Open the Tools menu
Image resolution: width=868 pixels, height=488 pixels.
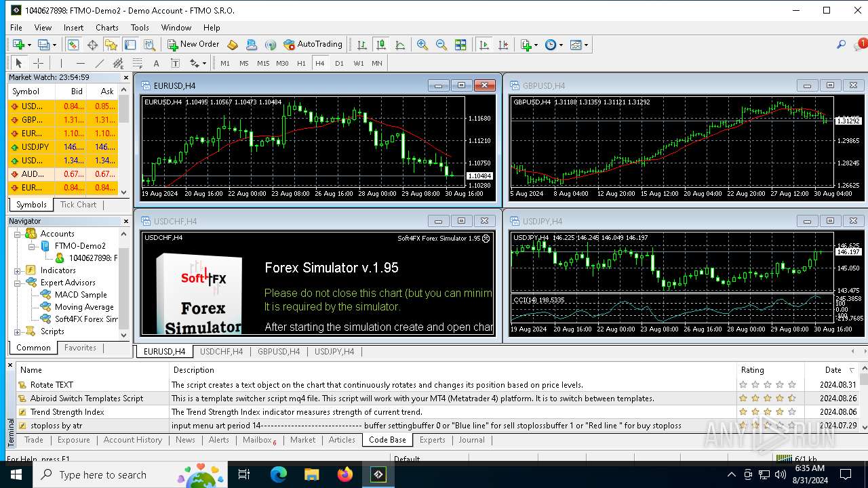click(x=140, y=28)
